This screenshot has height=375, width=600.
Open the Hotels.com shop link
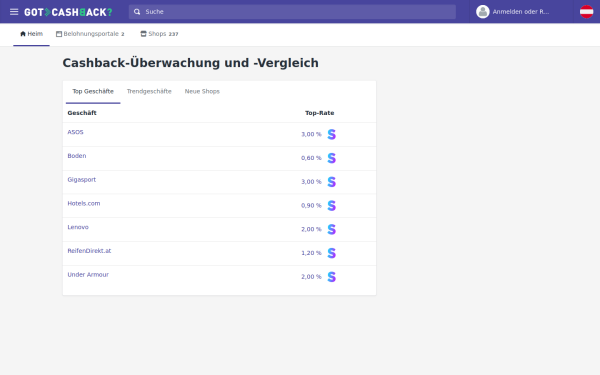[x=84, y=203]
